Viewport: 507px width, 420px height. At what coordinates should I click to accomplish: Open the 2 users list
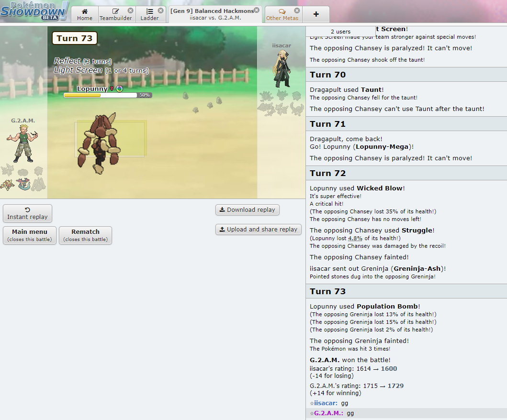[340, 32]
